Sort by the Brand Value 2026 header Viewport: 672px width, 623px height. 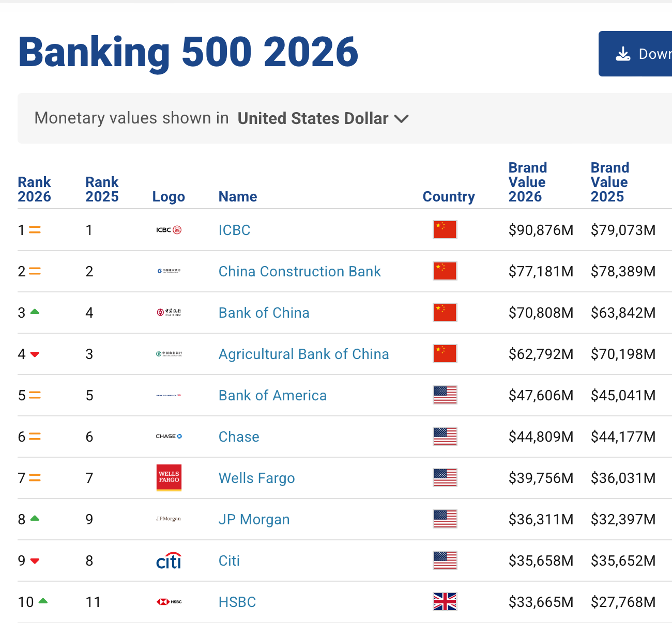[527, 182]
